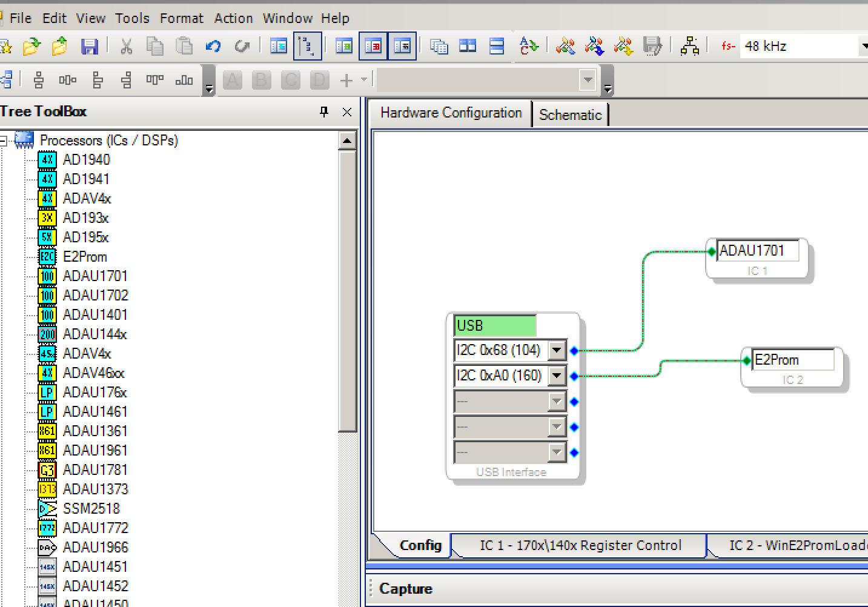This screenshot has width=868, height=607.
Task: Click the plus add button
Action: click(346, 79)
